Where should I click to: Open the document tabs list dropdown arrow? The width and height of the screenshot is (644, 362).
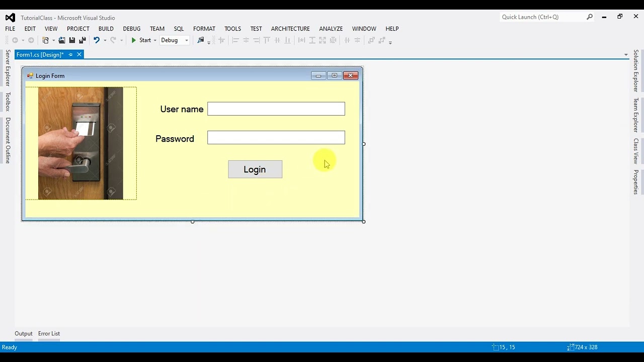tap(626, 55)
